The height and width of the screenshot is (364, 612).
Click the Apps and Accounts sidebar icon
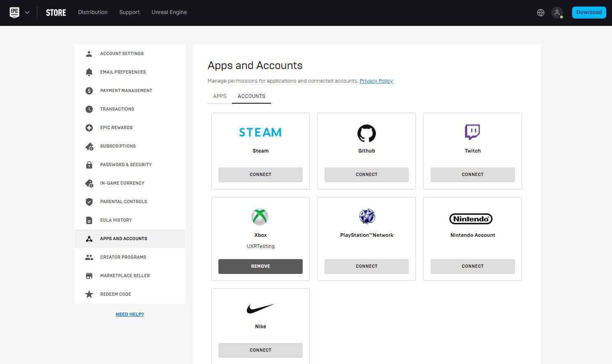[x=89, y=239]
